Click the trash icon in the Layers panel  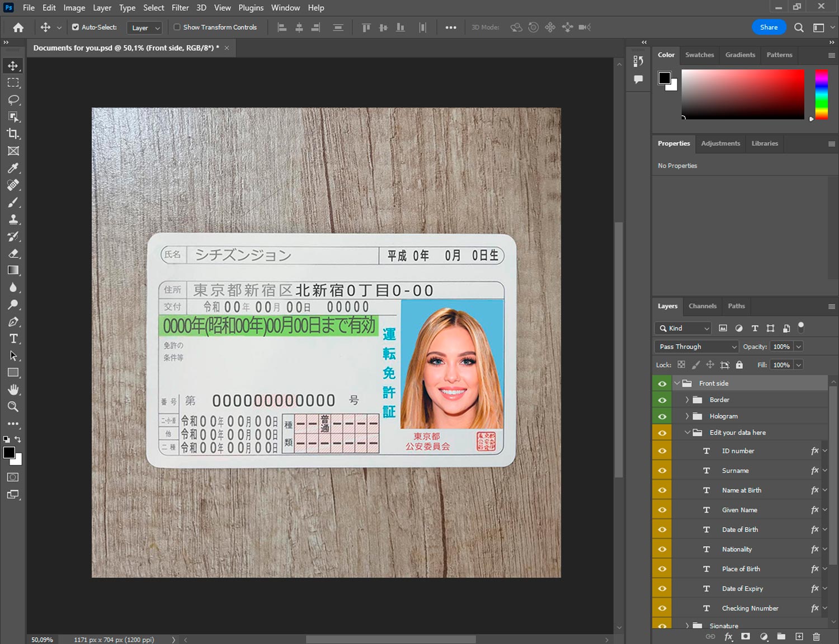pyautogui.click(x=816, y=637)
